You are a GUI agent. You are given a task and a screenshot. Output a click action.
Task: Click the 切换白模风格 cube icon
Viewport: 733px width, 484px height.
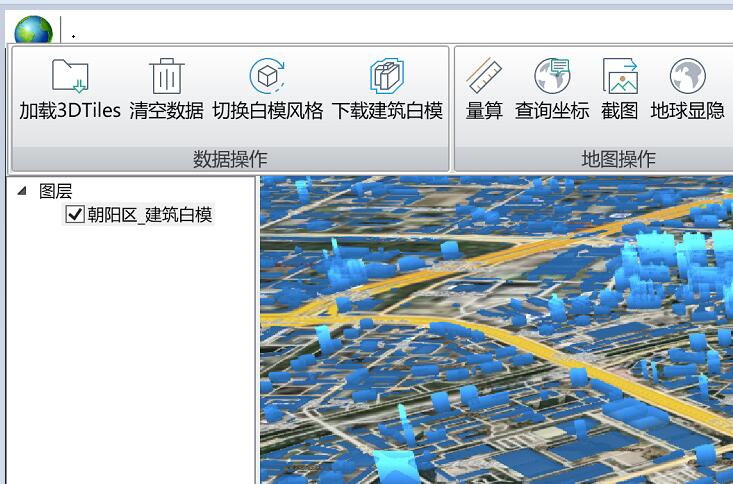(267, 75)
